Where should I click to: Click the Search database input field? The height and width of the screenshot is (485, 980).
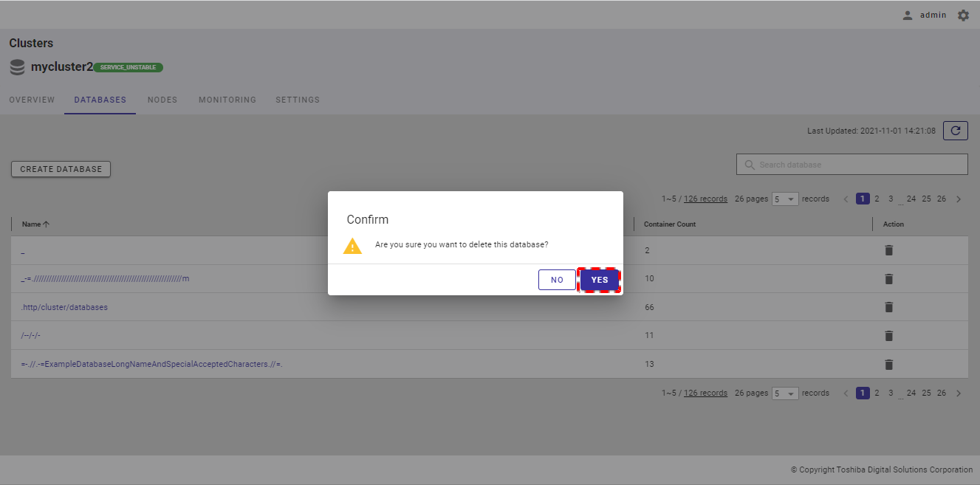[857, 165]
